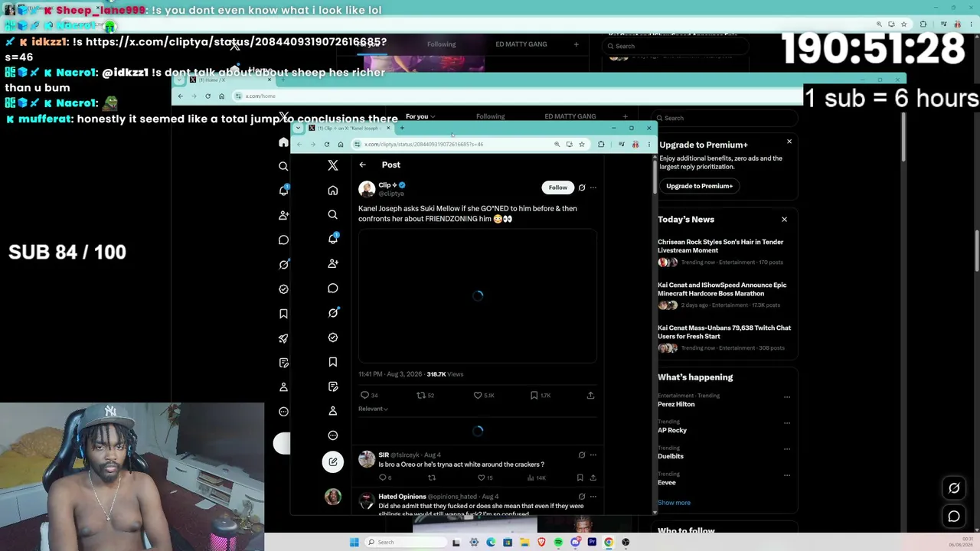Image resolution: width=980 pixels, height=551 pixels.
Task: Click the X logo in front window
Action: point(332,165)
